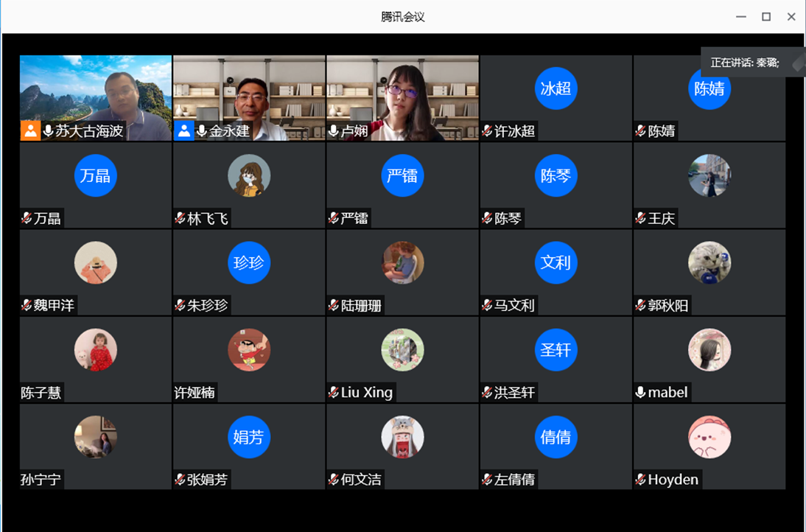This screenshot has height=532, width=806.
Task: Click 魏甲洋's avatar with hat
Action: [x=96, y=262]
